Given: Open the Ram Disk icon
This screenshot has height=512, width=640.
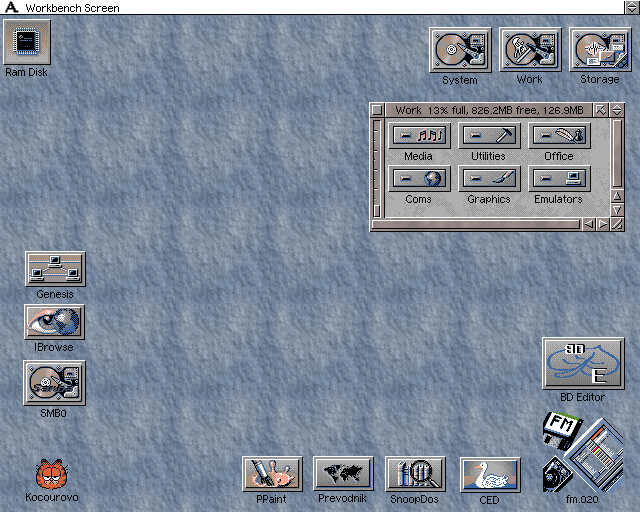Looking at the screenshot, I should click(27, 42).
